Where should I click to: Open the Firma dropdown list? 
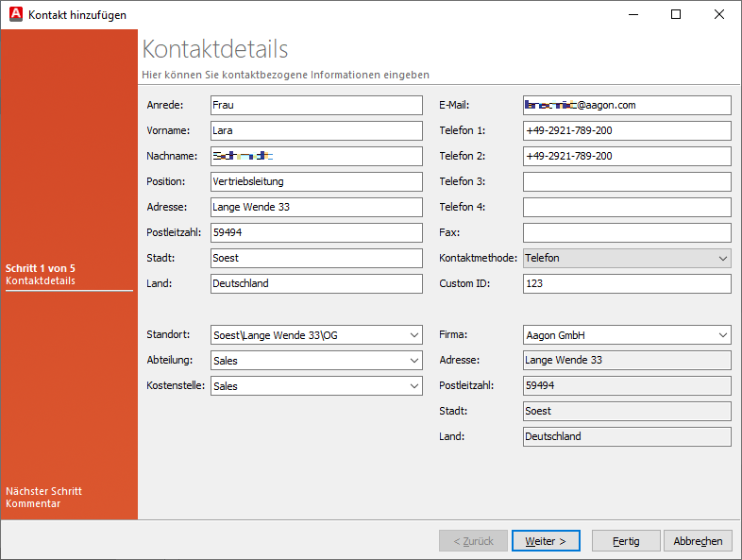[x=722, y=334]
